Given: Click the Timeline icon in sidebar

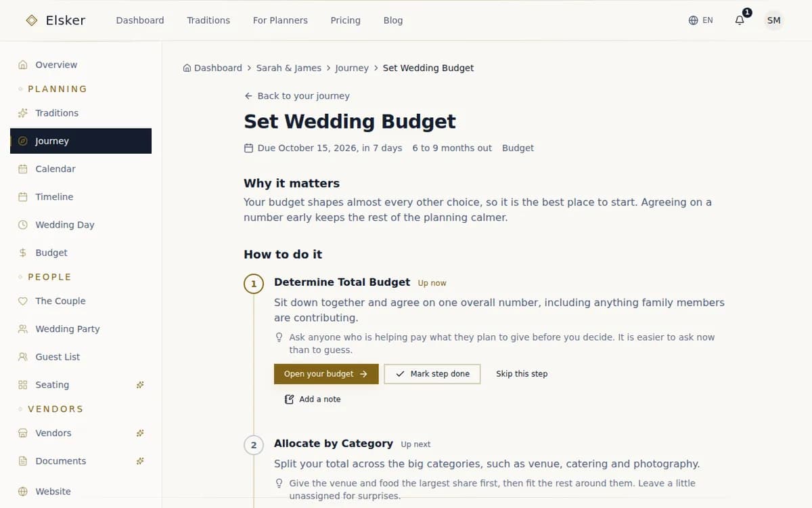Looking at the screenshot, I should (22, 197).
